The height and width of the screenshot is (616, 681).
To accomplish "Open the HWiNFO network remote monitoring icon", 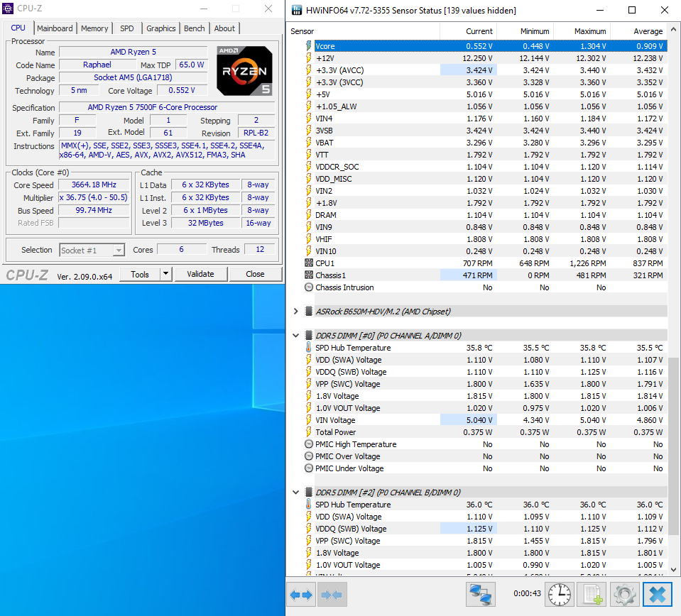I will click(x=480, y=594).
